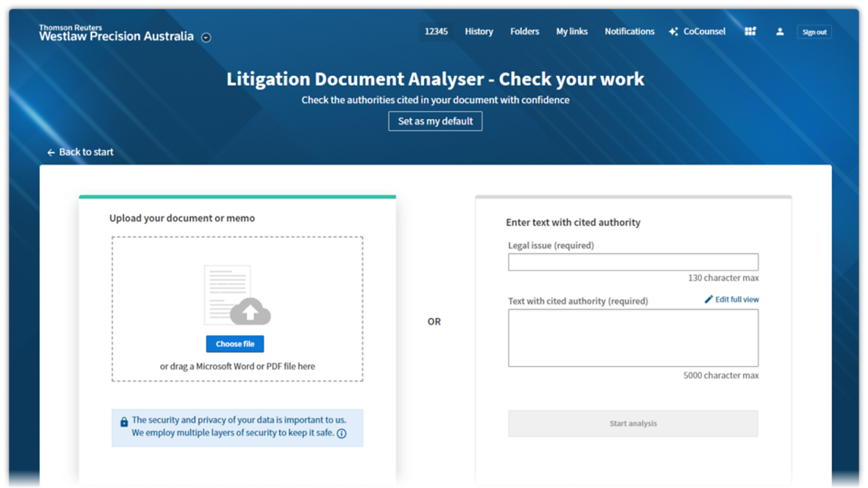Open the apps grid icon
The height and width of the screenshot is (488, 868).
(x=750, y=31)
